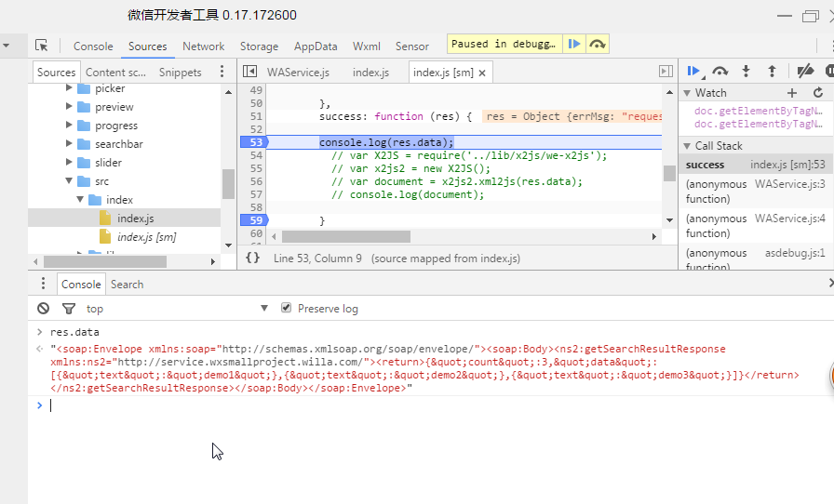The width and height of the screenshot is (834, 504).
Task: Click resume execution in debugger sidebar
Action: (x=693, y=72)
